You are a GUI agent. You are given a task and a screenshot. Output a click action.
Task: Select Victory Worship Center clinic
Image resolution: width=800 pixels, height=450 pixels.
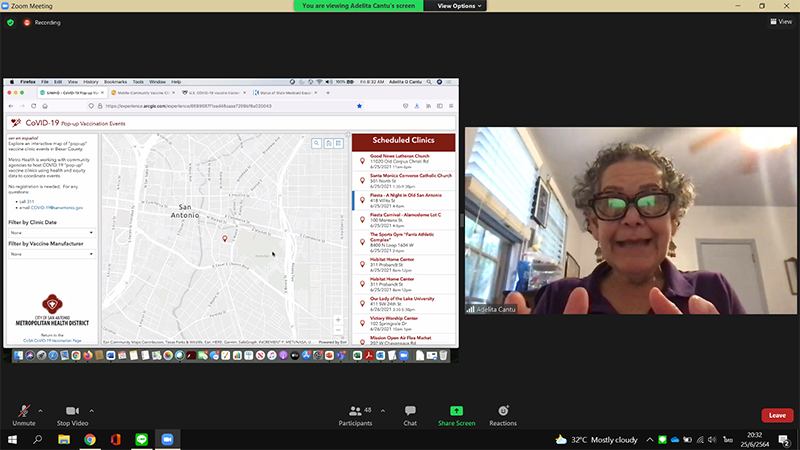tap(404, 323)
